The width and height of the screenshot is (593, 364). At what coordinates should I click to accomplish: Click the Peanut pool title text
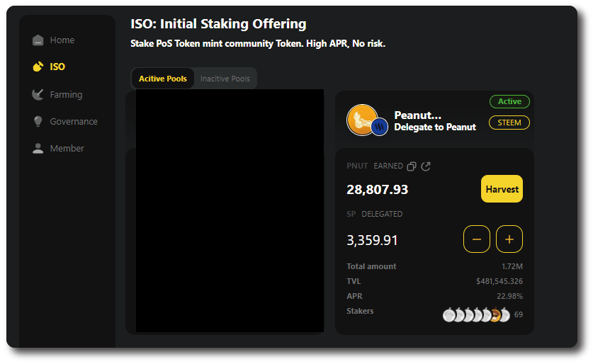(x=418, y=115)
